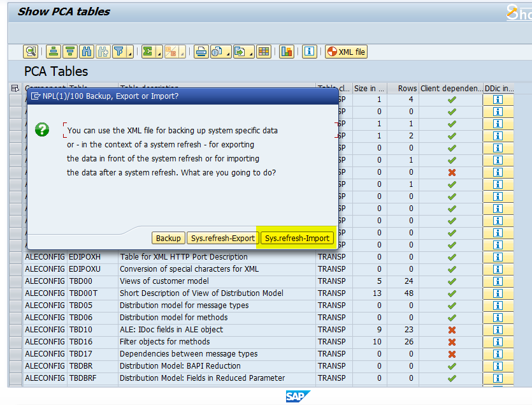Click the info button for the TBD00 row

[x=498, y=281]
